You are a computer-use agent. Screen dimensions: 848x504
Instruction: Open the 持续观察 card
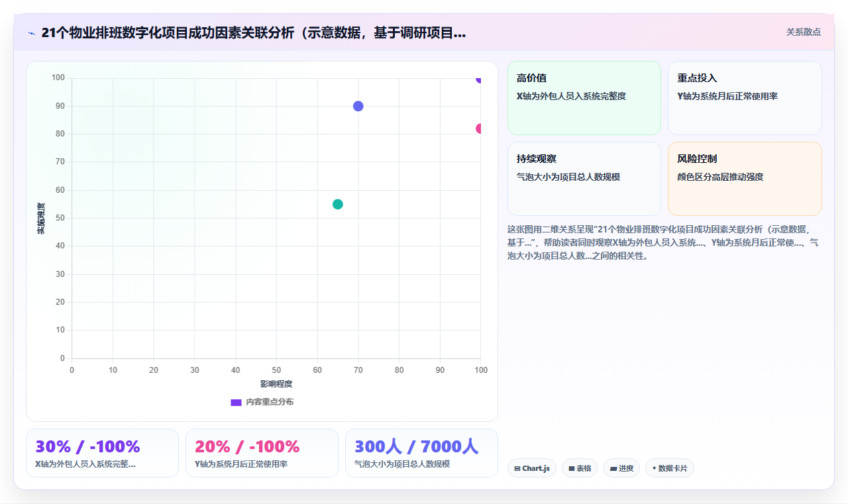pyautogui.click(x=584, y=179)
